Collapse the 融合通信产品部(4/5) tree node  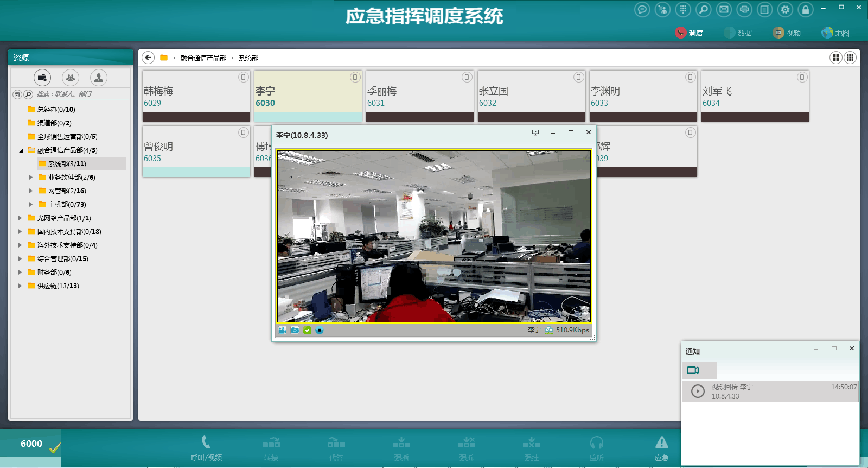21,150
